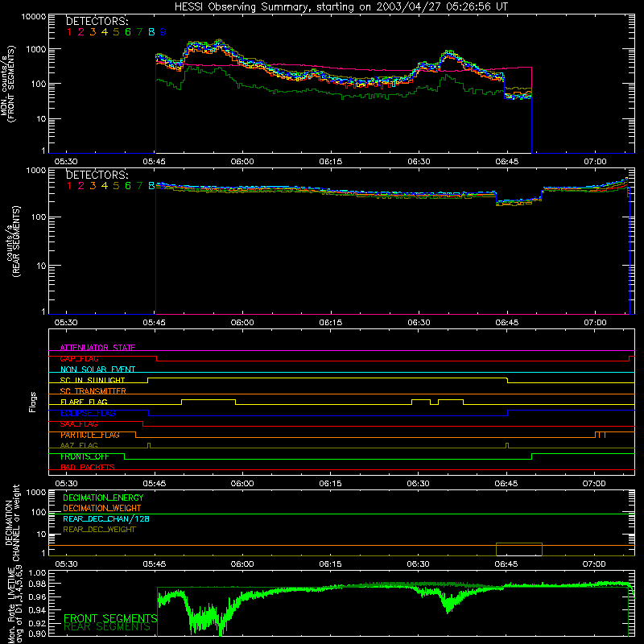Click the REAR SEGMENTS counts/s axis title
The height and width of the screenshot is (644, 644).
click(13, 242)
